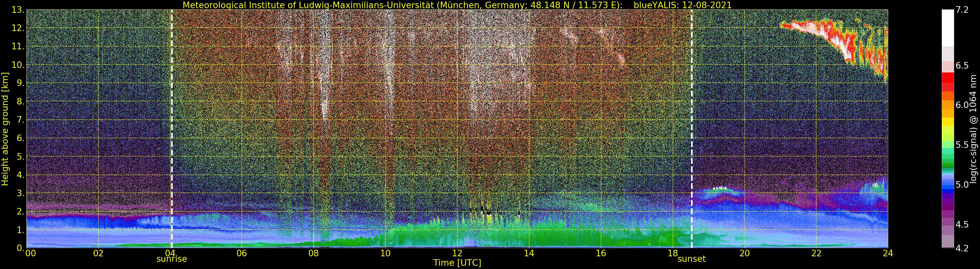Select height axis tick label 0.

[x=20, y=248]
